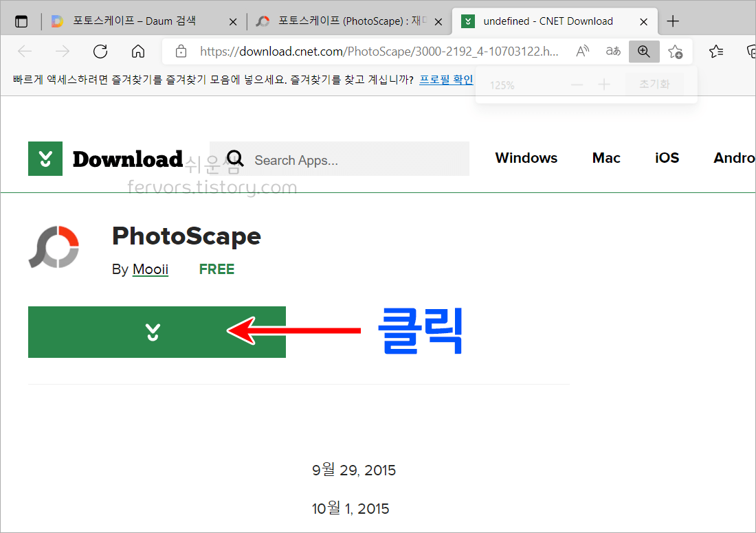The width and height of the screenshot is (756, 533).
Task: Go forward with the forward arrow
Action: (62, 51)
